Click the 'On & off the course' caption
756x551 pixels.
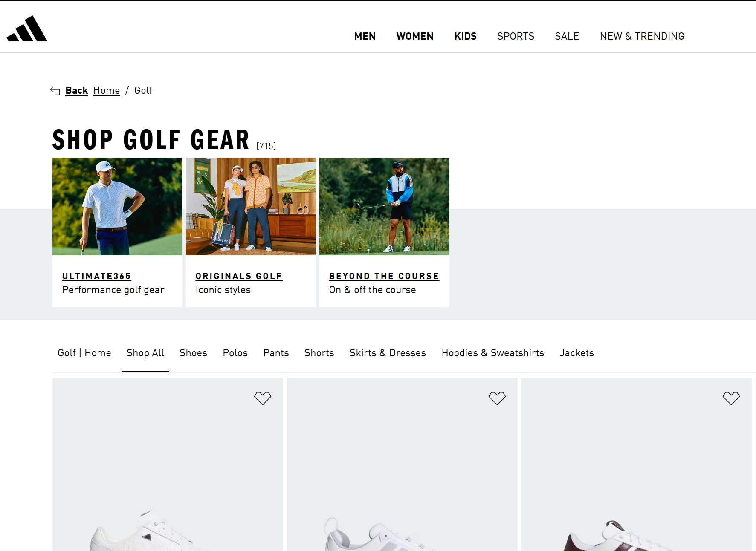pos(372,290)
